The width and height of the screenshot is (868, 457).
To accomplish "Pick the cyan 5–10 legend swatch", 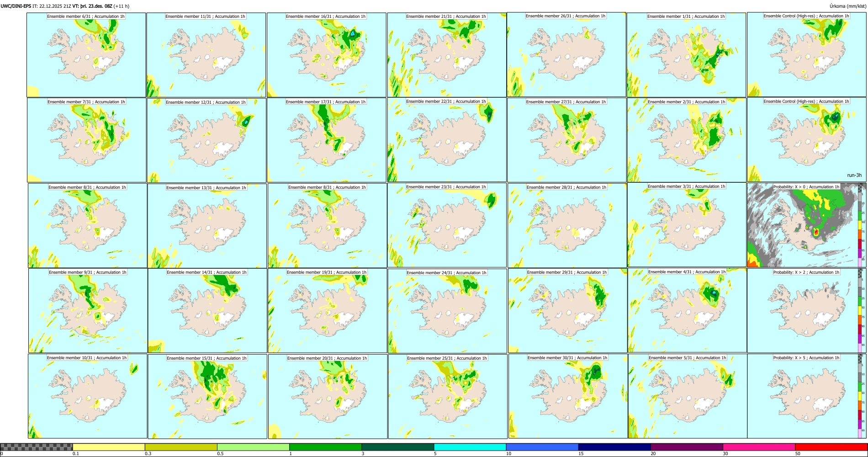I will click(470, 447).
